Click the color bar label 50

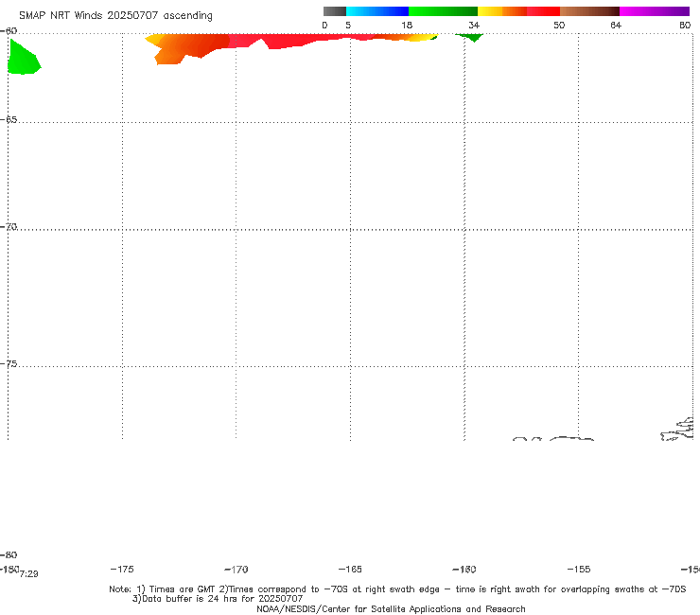click(x=559, y=25)
